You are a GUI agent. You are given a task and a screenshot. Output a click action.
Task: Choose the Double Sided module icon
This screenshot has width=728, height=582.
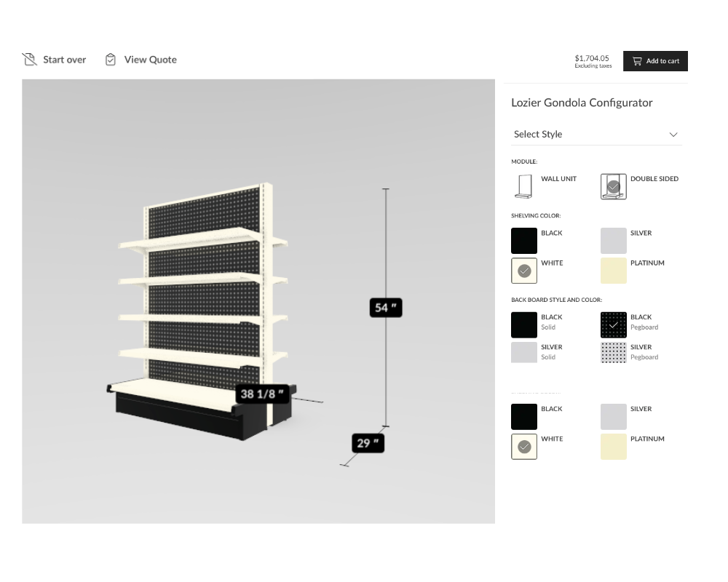(x=613, y=186)
